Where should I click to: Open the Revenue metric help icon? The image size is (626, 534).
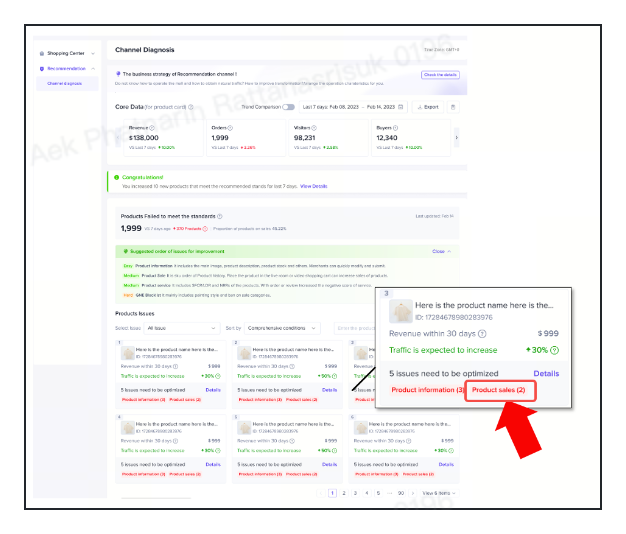coord(152,128)
